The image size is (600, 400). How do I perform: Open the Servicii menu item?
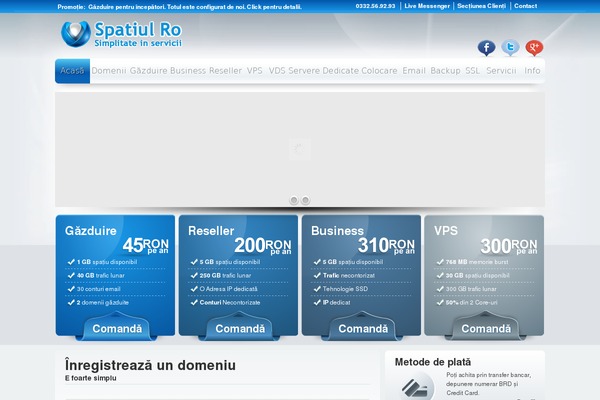(x=501, y=71)
